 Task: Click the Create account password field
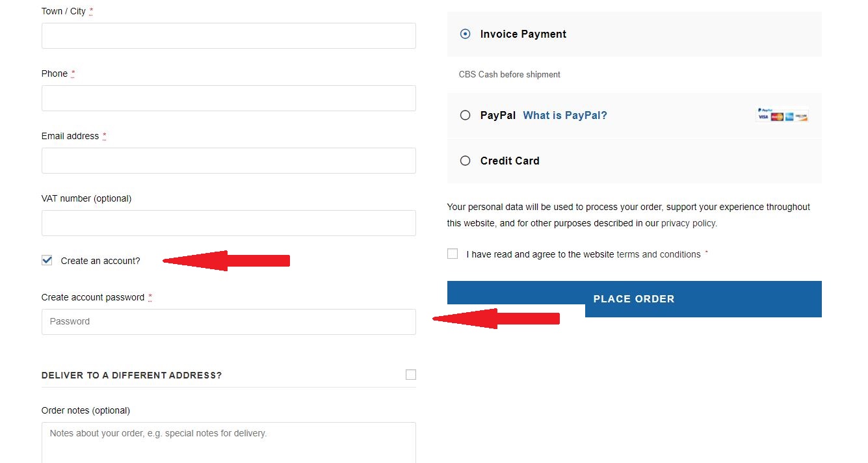228,322
